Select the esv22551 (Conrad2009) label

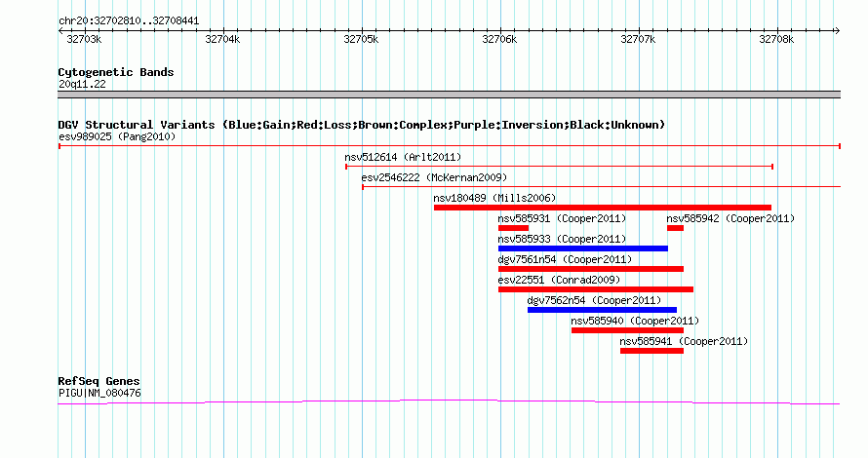tap(559, 280)
